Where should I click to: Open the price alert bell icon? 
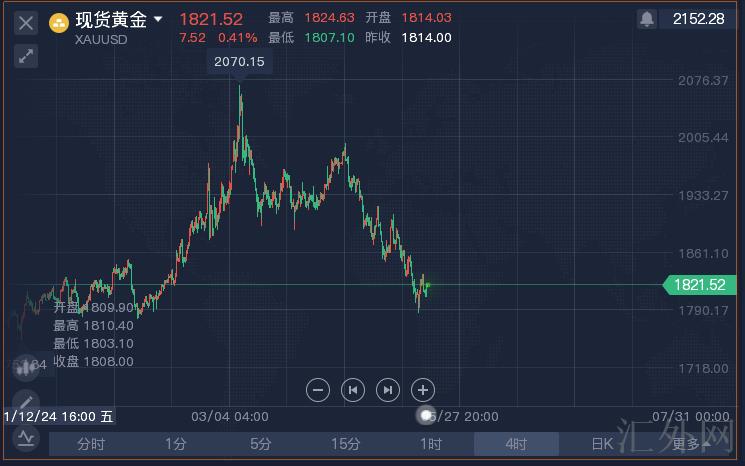(x=647, y=19)
